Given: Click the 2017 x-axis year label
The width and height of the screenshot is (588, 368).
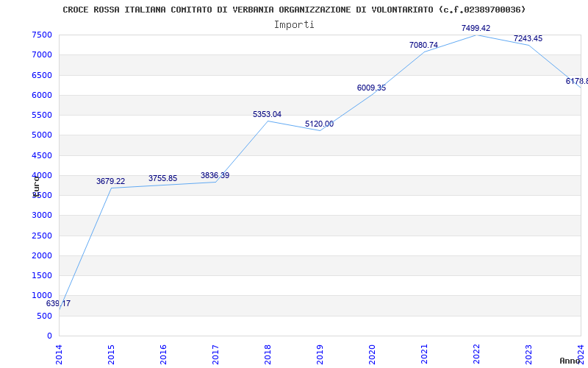Looking at the screenshot, I should (x=215, y=355).
